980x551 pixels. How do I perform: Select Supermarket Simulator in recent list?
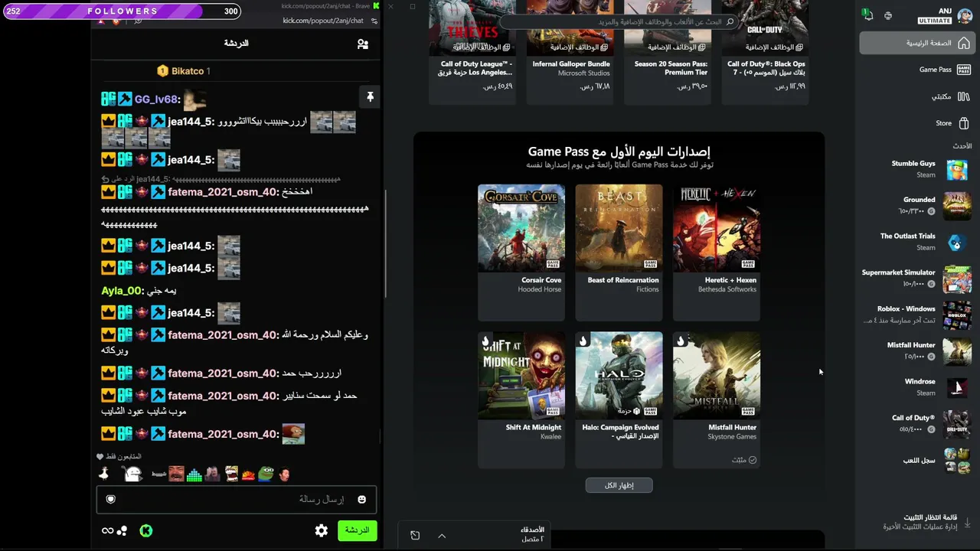[x=916, y=278]
